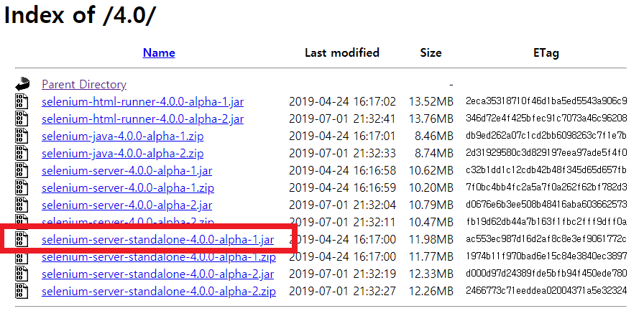Click the size value '10.79MB'
Viewport: 644px width, 311px height.
point(431,205)
